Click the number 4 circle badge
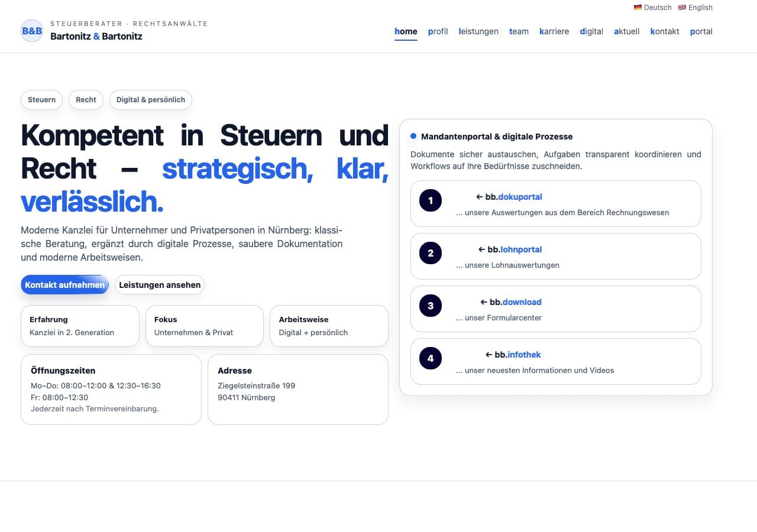 (431, 358)
